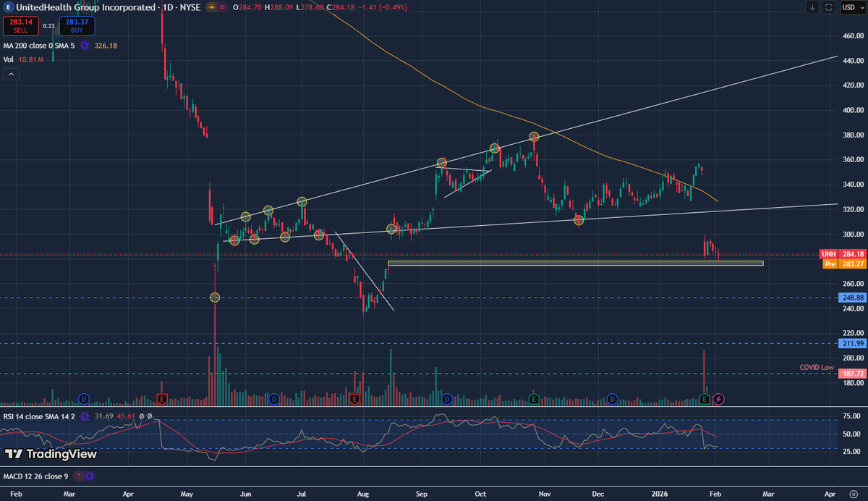Click the earnings marker in late October

(x=534, y=399)
